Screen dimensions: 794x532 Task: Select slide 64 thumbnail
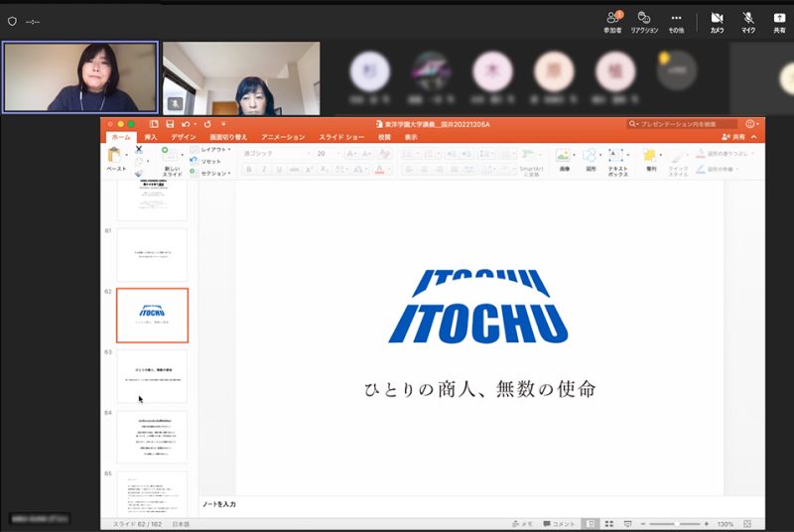[x=153, y=437]
